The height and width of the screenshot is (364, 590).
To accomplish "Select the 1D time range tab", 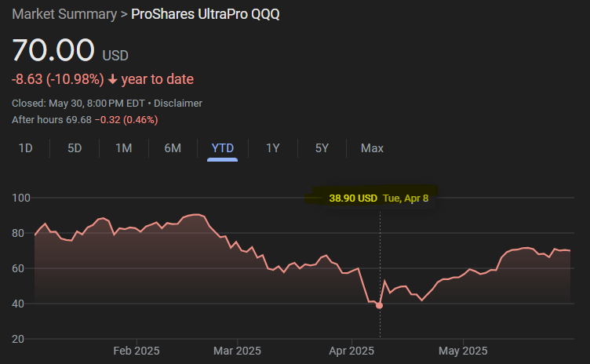I will tap(26, 148).
